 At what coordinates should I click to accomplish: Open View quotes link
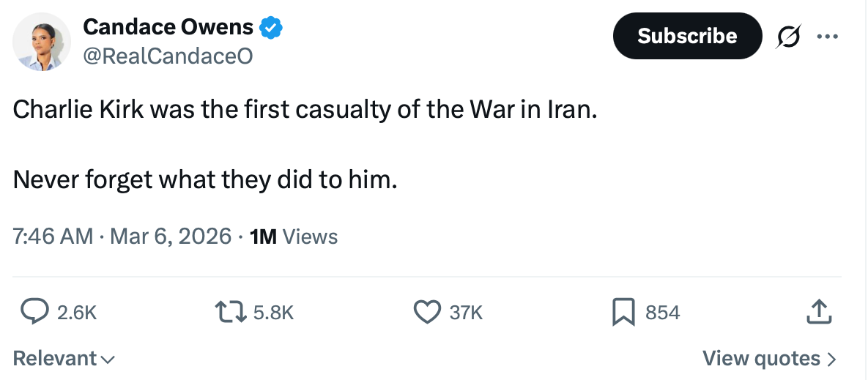coord(768,358)
